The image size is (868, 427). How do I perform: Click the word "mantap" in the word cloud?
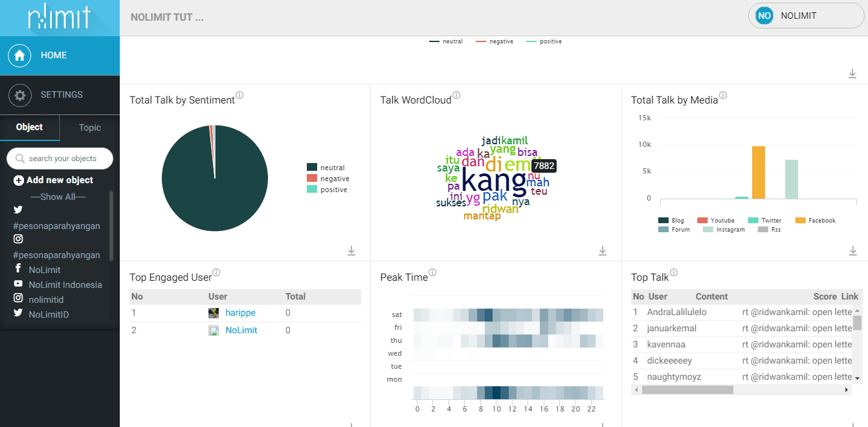tap(482, 216)
